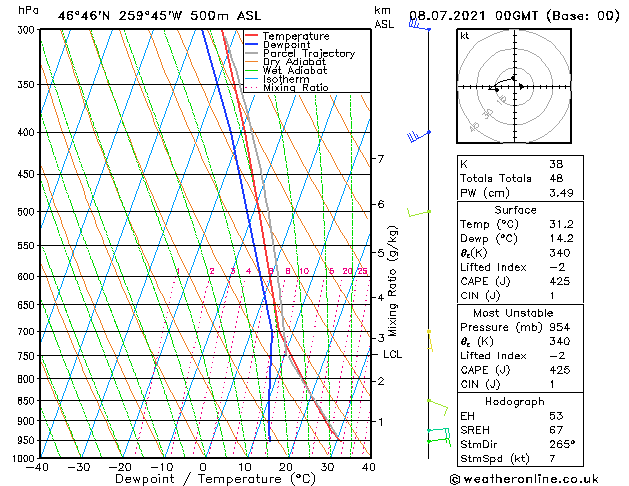This screenshot has height=486, width=629.
Task: Click the hodograph kt label
Action: [x=465, y=36]
